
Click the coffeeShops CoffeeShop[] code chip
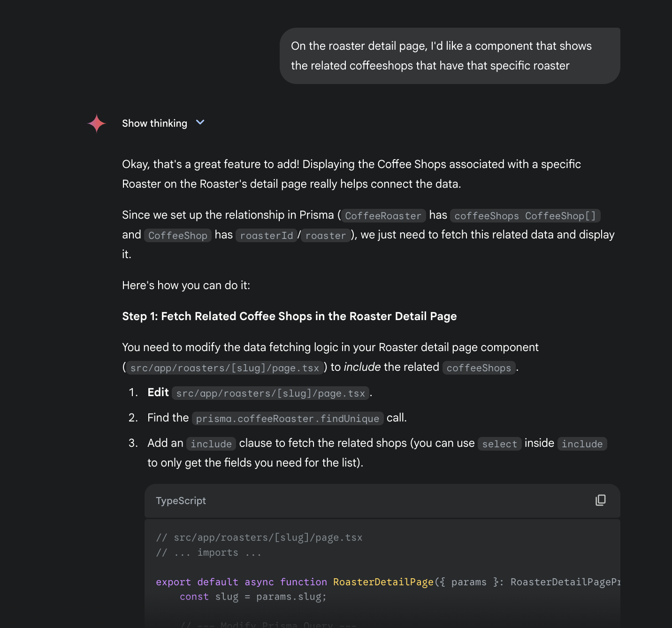pyautogui.click(x=525, y=216)
